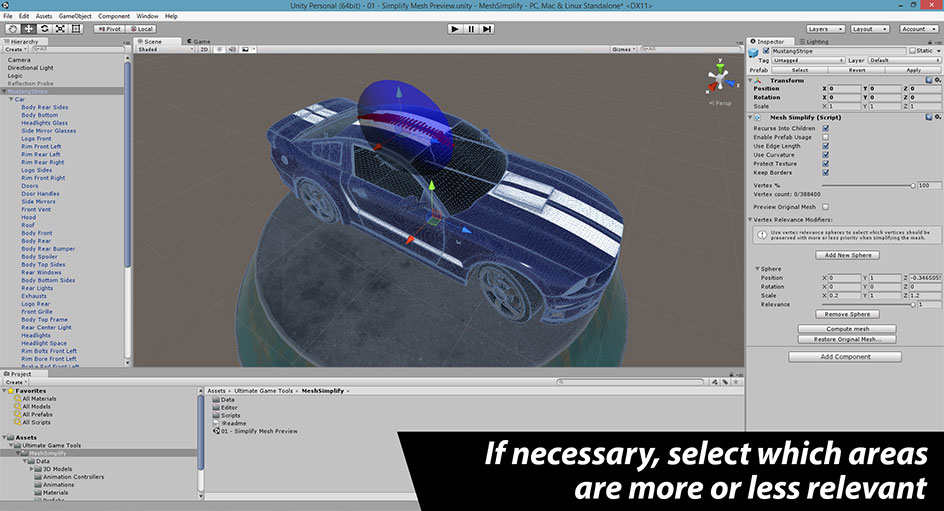944x511 pixels.
Task: Select the Hand tool in toolbar
Action: click(12, 28)
